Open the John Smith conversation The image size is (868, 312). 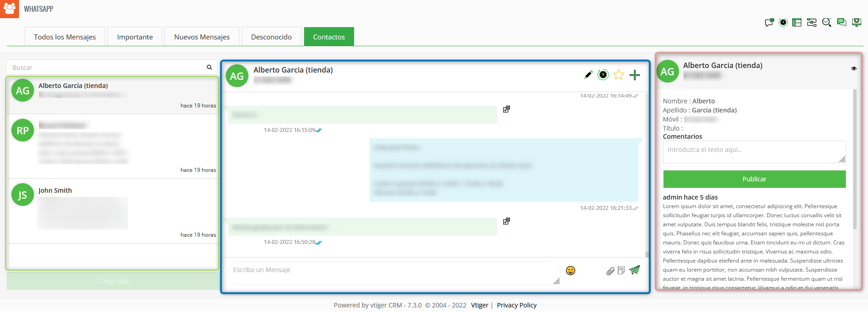pos(112,211)
